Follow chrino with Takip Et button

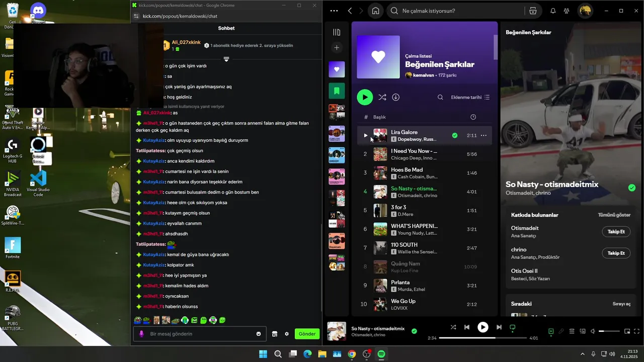616,253
